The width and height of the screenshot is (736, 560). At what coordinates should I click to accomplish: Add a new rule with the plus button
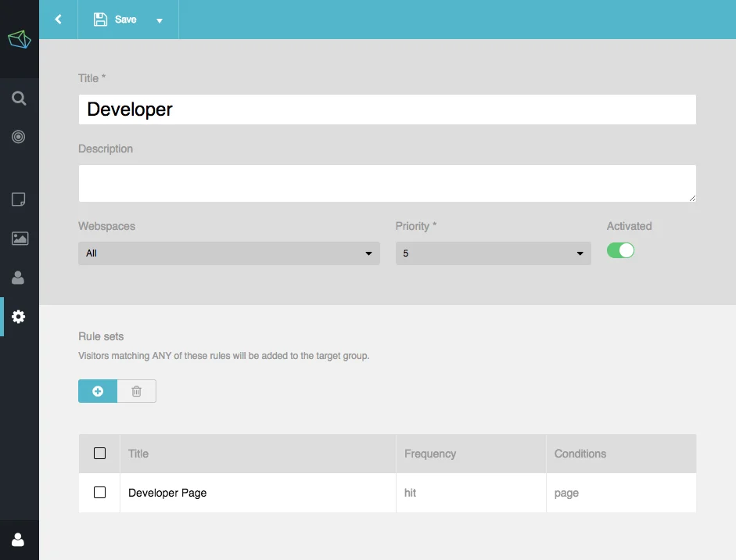pos(98,391)
